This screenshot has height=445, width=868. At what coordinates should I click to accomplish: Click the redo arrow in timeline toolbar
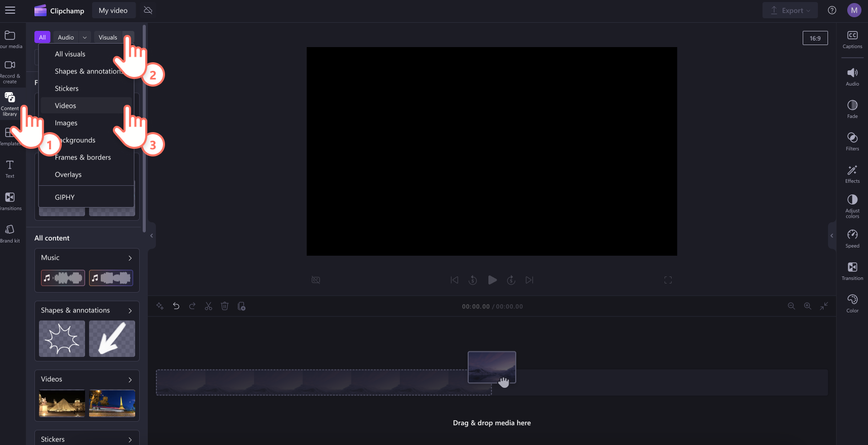pyautogui.click(x=192, y=306)
